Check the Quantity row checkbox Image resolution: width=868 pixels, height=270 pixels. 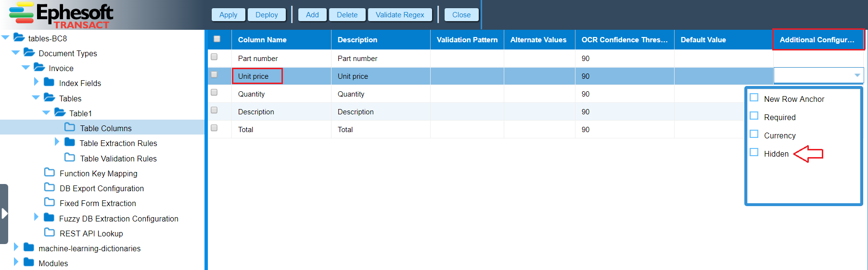(x=214, y=92)
